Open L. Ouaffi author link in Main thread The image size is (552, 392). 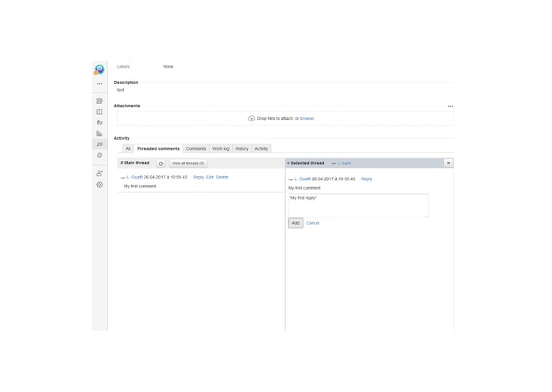134,177
